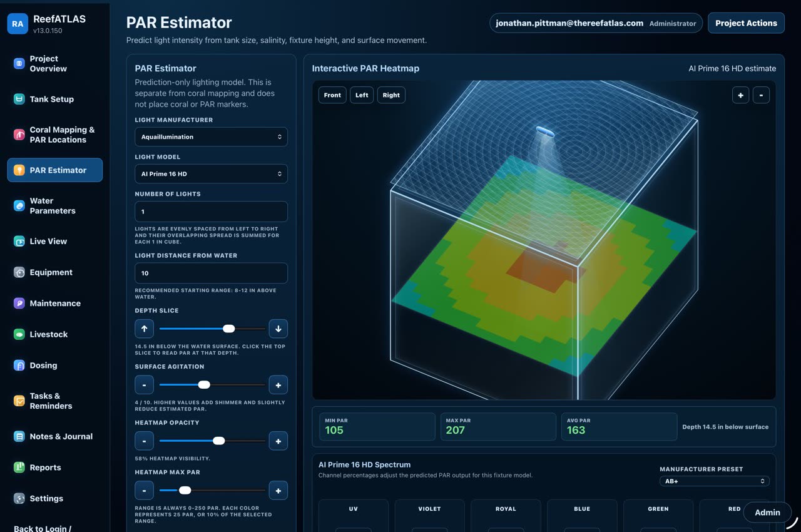
Task: Click the 'Depth 14.5 in below surface' text
Action: (725, 427)
